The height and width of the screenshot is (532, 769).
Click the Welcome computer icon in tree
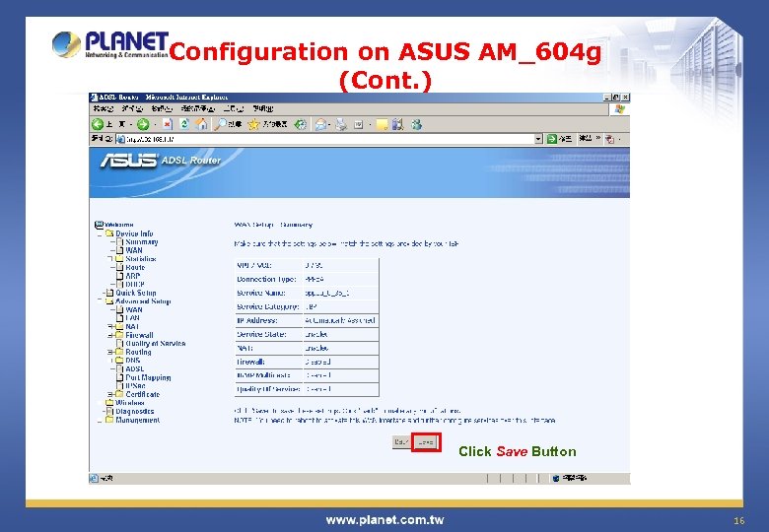pyautogui.click(x=99, y=225)
